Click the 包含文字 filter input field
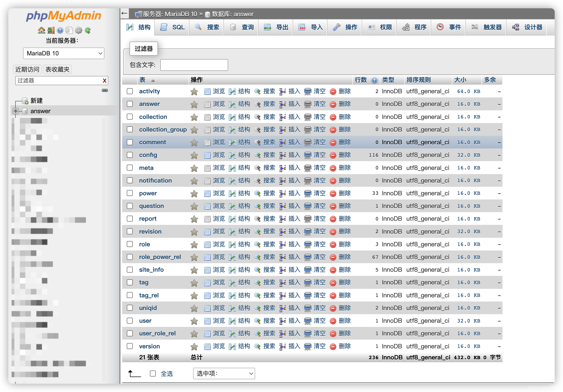Screen dimensions: 563x392 click(194, 65)
